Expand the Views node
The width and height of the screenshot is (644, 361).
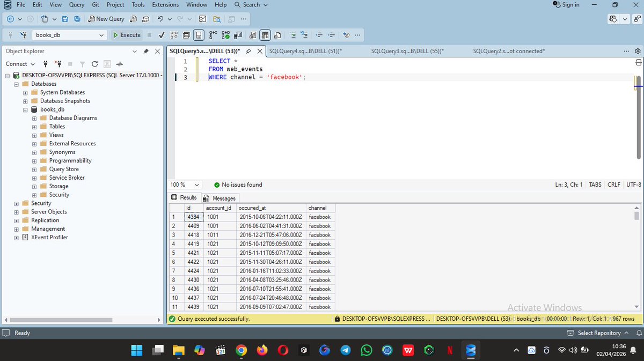[x=34, y=135]
